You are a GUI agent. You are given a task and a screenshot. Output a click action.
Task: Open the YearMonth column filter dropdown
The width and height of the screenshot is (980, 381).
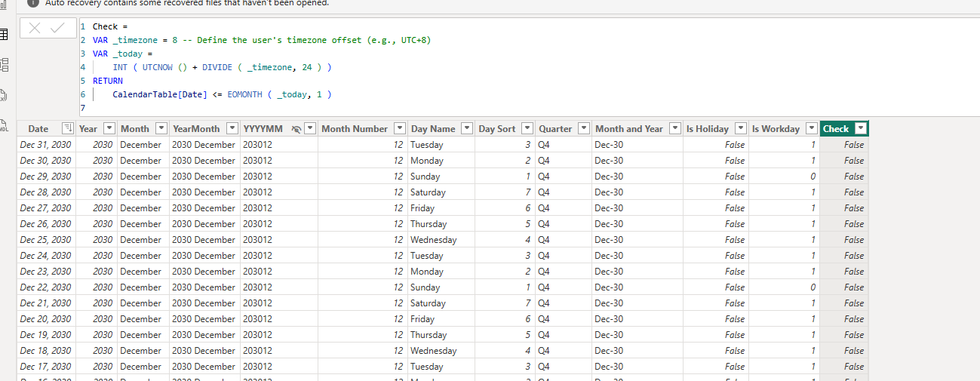232,129
